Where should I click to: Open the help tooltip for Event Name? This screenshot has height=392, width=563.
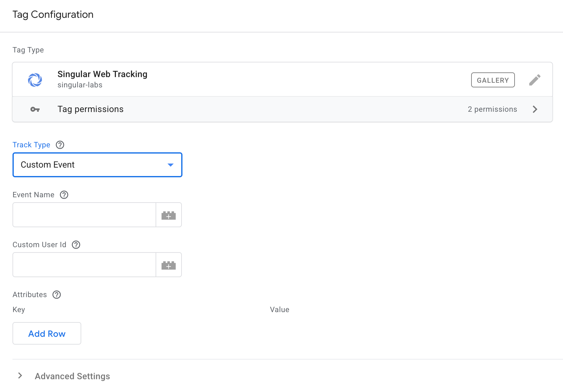64,195
